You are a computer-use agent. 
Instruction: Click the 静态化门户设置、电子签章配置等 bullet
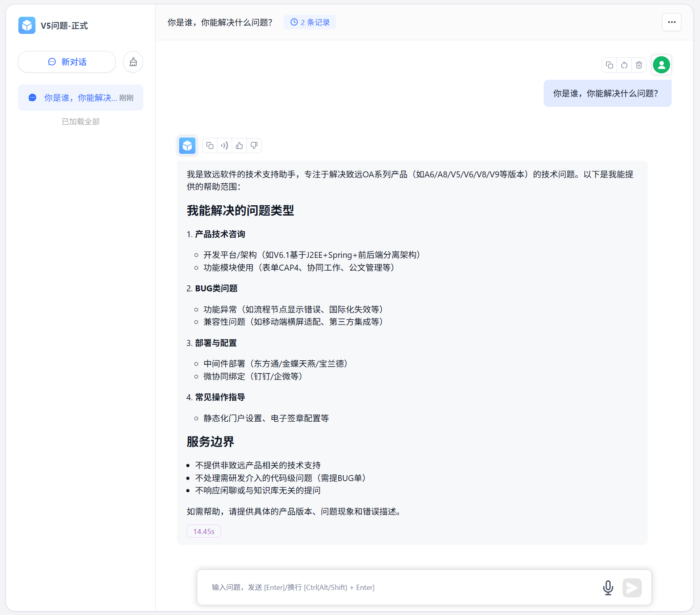click(266, 418)
